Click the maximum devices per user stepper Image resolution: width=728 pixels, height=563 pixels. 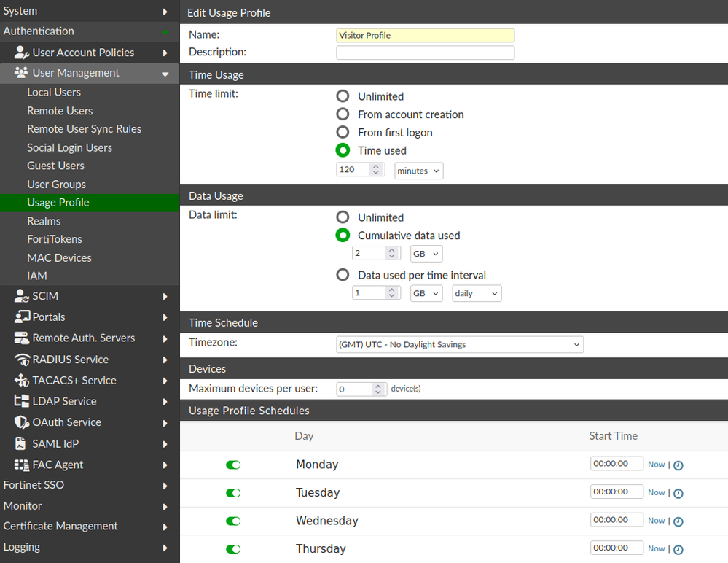pos(377,389)
